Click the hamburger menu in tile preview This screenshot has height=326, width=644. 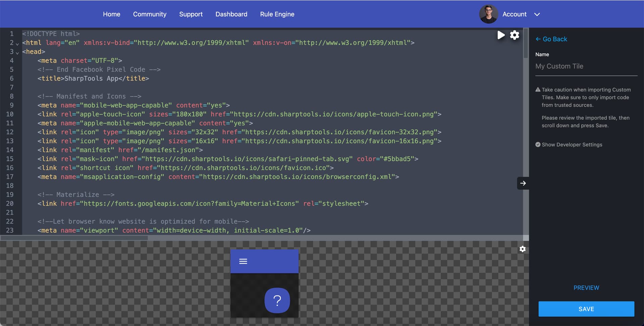[243, 261]
